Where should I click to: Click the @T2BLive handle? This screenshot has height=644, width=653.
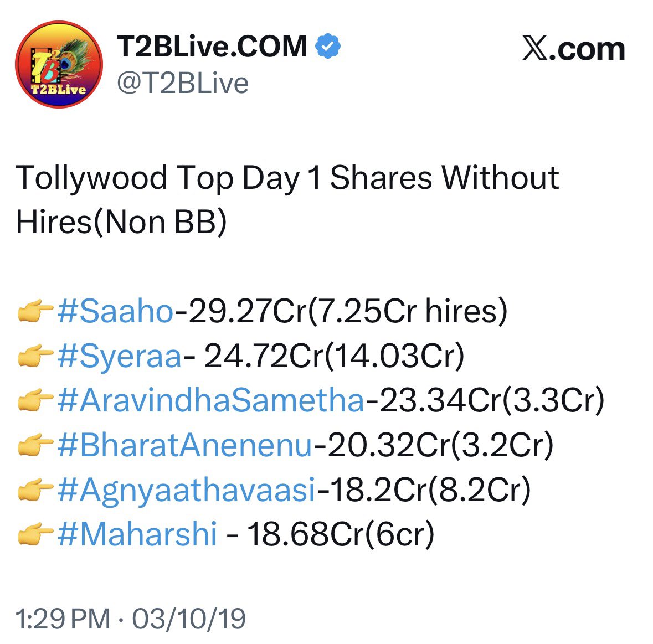[183, 84]
